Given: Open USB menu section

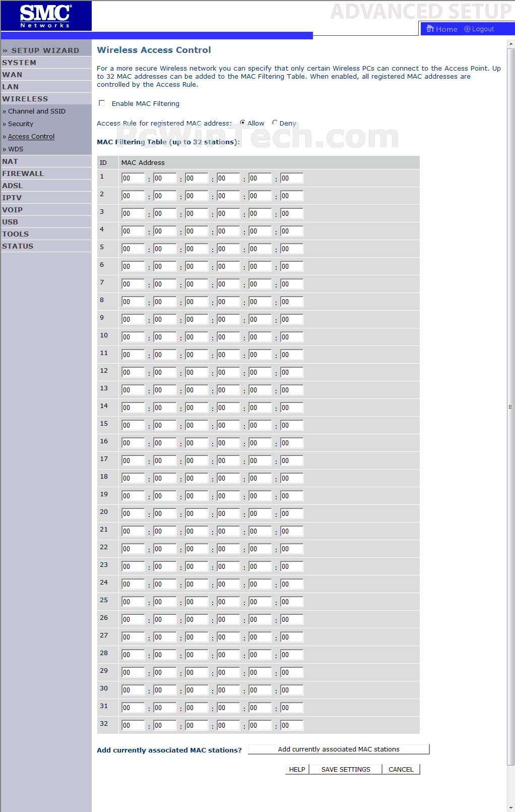Looking at the screenshot, I should [x=10, y=222].
